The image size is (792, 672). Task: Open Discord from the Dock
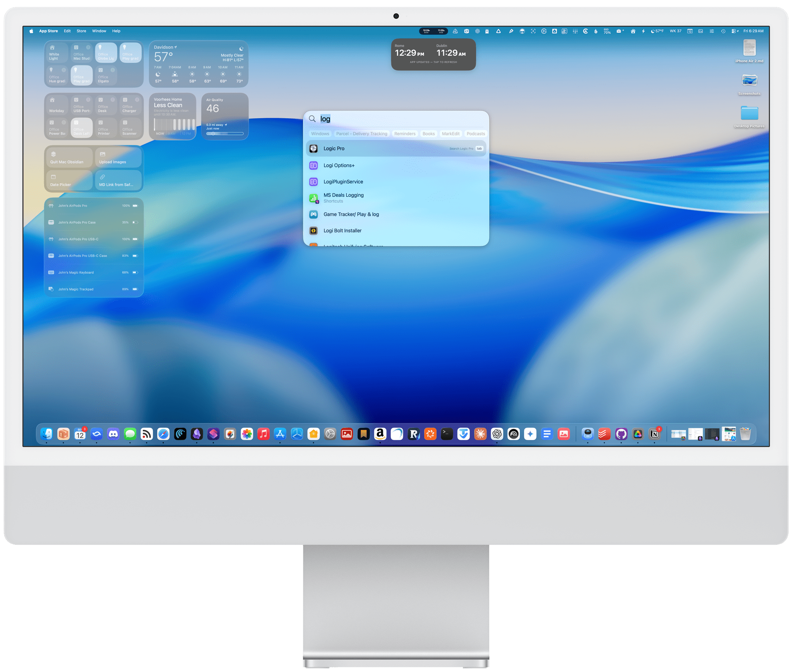tap(113, 434)
